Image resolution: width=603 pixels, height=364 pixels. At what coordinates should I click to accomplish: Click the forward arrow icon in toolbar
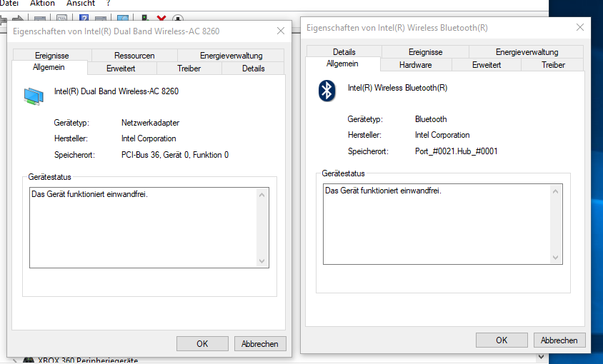pyautogui.click(x=18, y=18)
